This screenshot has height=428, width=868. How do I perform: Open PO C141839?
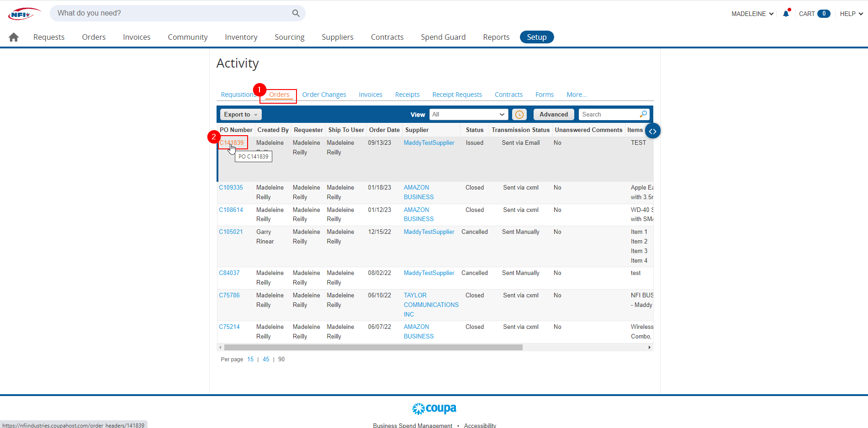point(232,143)
